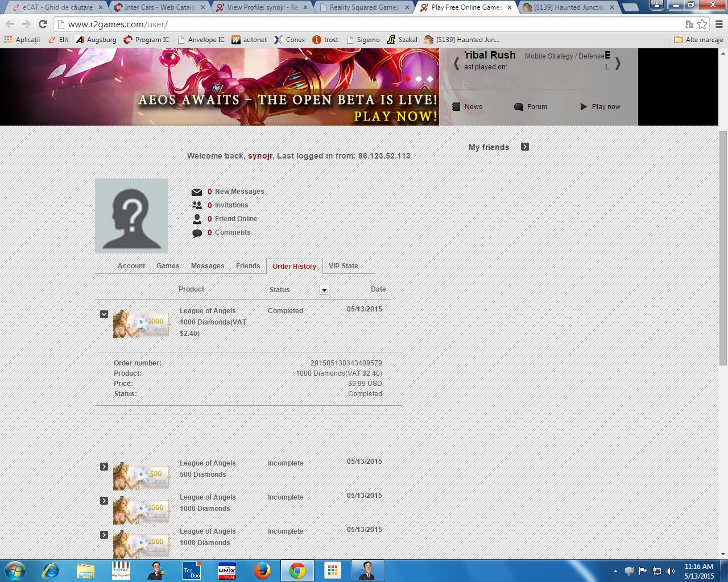This screenshot has height=582, width=728.
Task: Switch to the VIP State tab
Action: pyautogui.click(x=343, y=266)
